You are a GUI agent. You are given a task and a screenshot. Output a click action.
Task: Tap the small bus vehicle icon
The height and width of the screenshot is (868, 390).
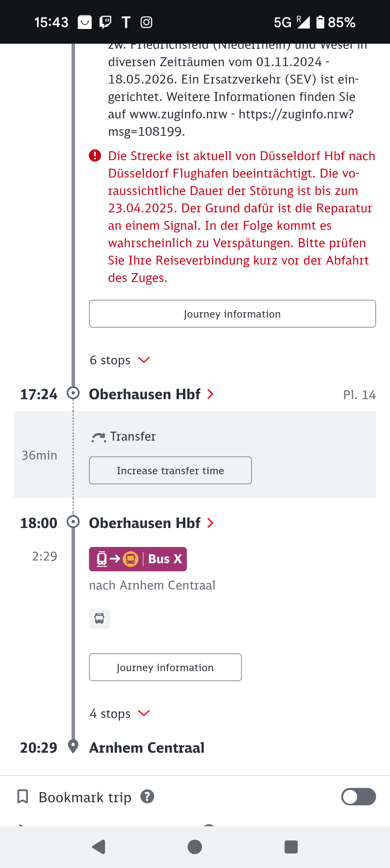(99, 618)
